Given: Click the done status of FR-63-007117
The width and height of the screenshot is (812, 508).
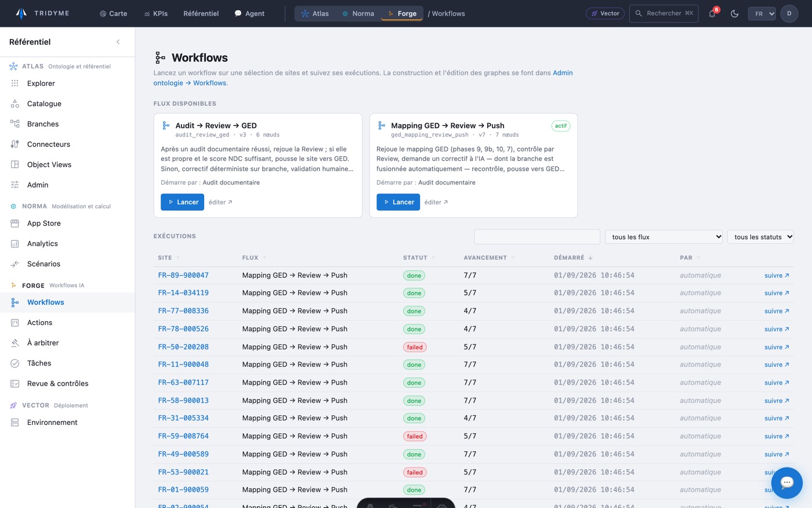Looking at the screenshot, I should pos(414,383).
